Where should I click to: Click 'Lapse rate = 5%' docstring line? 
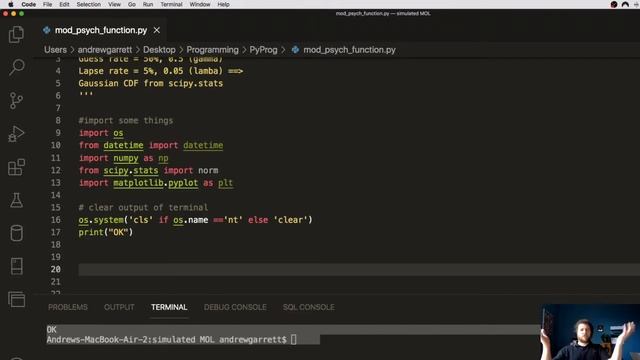click(x=160, y=71)
